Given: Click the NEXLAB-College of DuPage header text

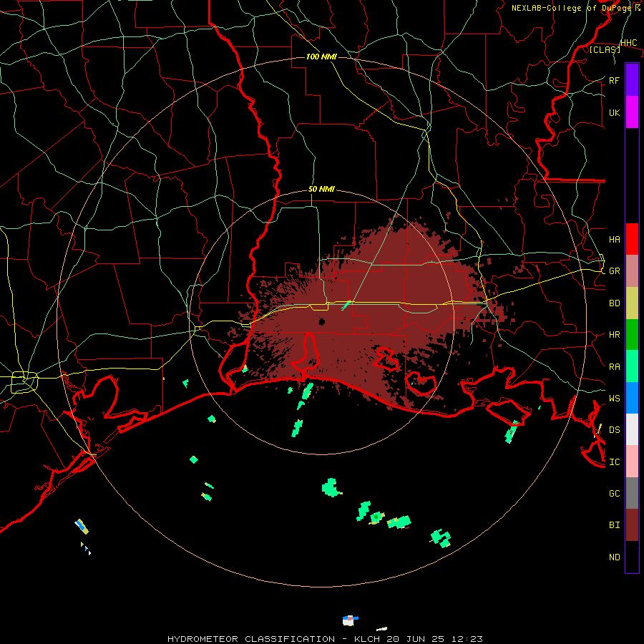Looking at the screenshot, I should [576, 8].
